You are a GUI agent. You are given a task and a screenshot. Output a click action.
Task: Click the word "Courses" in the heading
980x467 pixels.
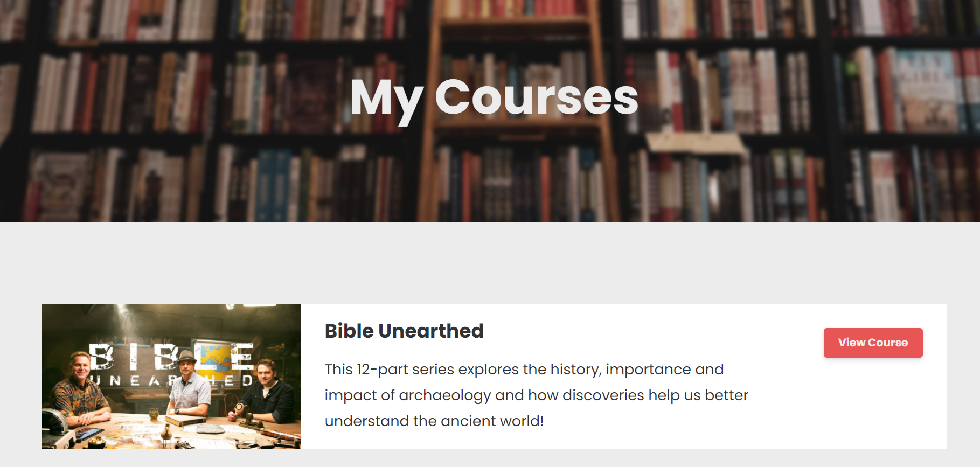[x=536, y=98]
